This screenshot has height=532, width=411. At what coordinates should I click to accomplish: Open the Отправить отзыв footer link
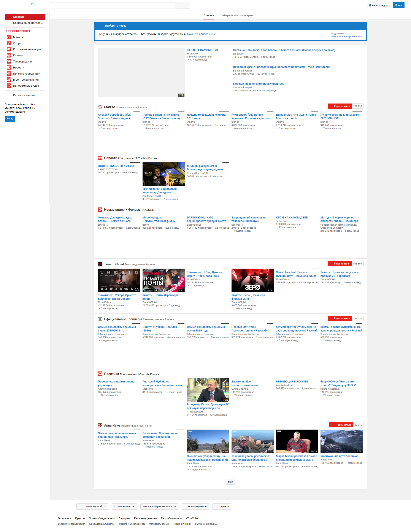tap(159, 524)
